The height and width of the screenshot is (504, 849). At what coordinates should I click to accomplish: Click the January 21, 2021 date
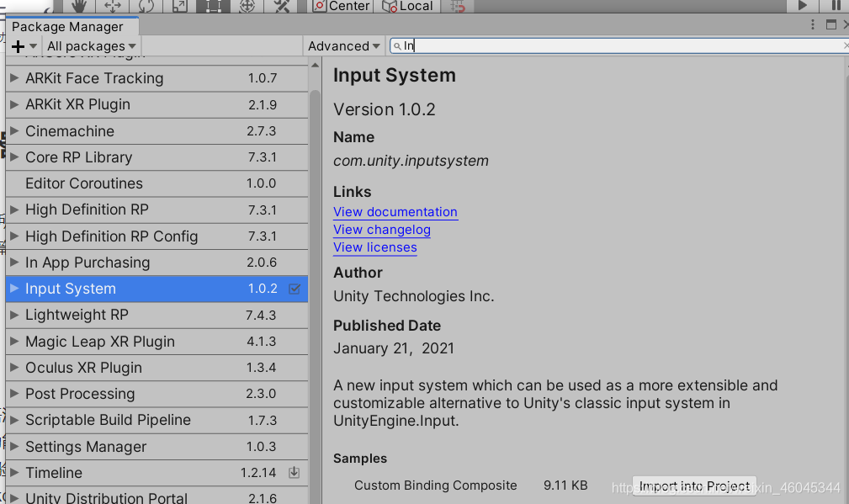(x=394, y=348)
